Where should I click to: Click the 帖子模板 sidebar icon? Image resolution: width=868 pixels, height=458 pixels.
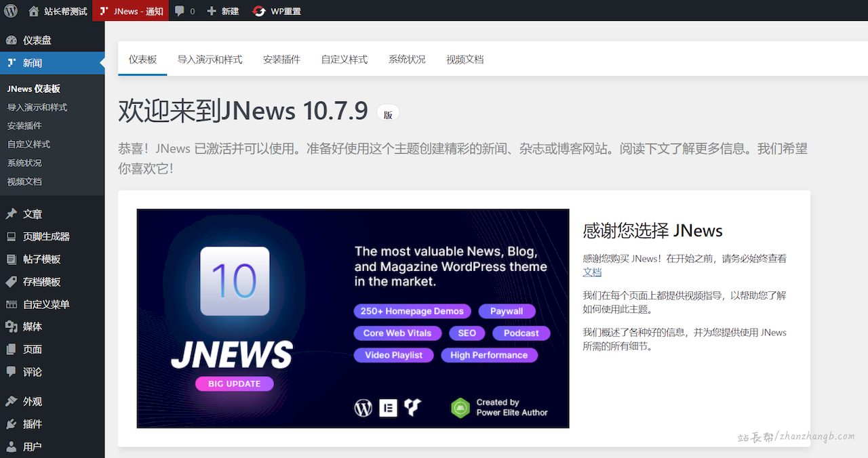click(12, 259)
